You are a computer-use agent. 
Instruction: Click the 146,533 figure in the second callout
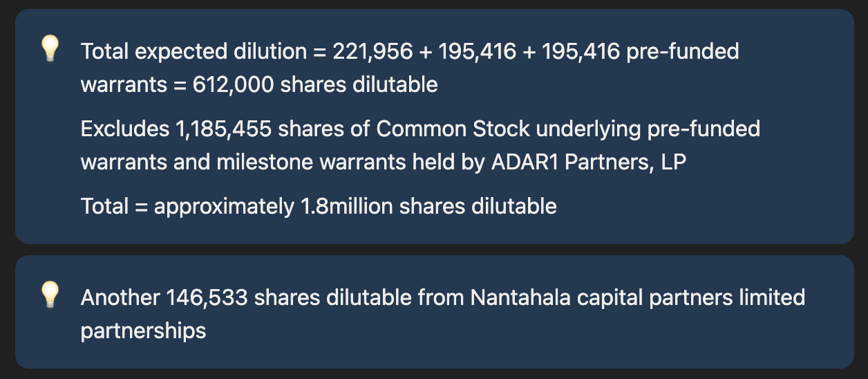207,297
